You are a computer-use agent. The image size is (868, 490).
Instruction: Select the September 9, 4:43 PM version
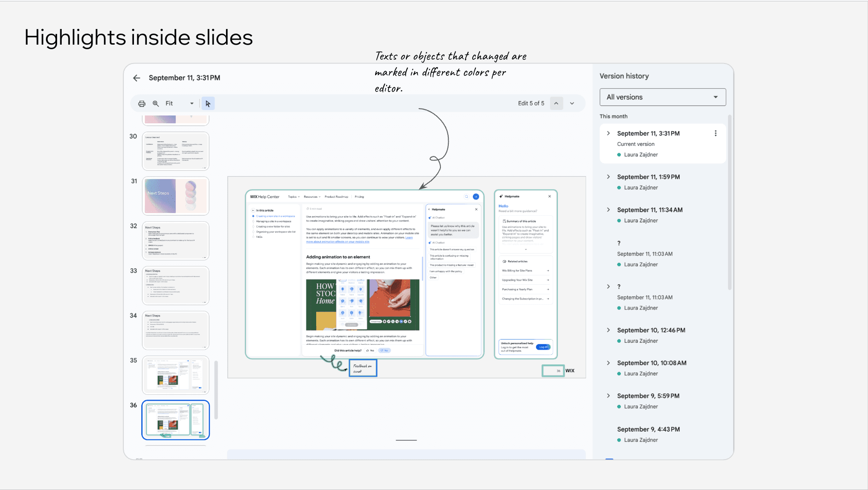[663, 434]
